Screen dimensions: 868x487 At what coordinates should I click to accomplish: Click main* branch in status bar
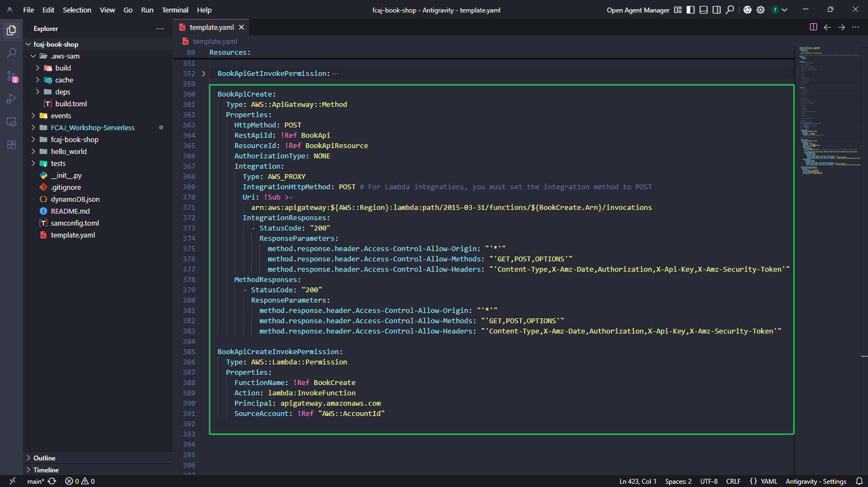point(35,482)
